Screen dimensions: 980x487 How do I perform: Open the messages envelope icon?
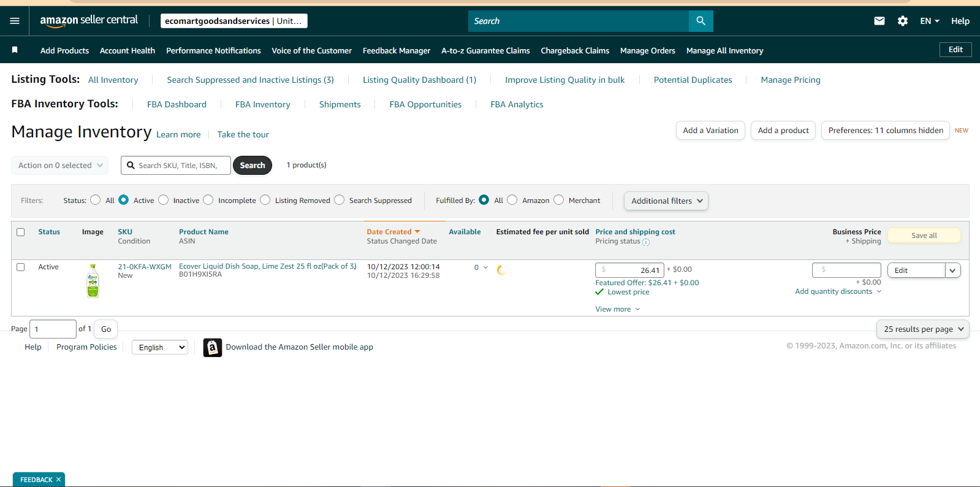(x=879, y=21)
